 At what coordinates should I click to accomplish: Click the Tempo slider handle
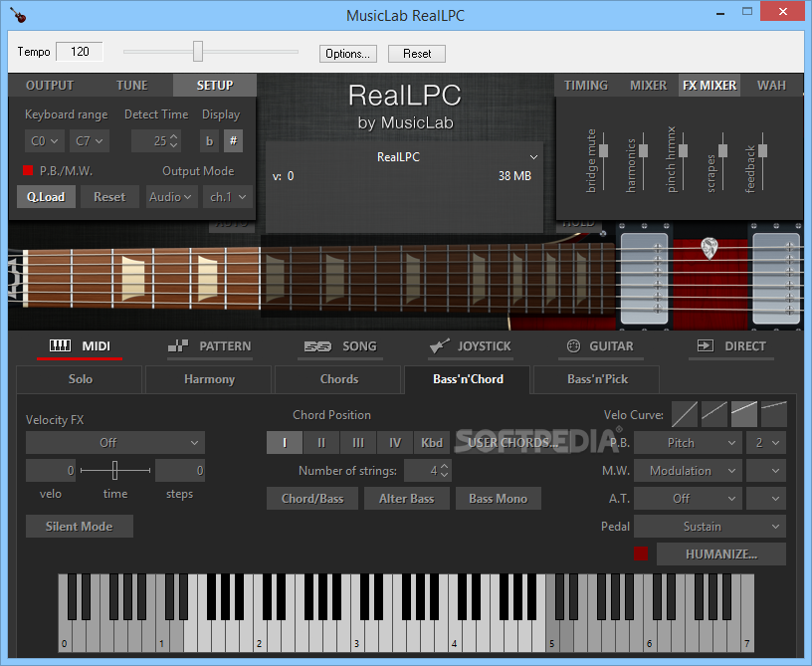pyautogui.click(x=198, y=52)
